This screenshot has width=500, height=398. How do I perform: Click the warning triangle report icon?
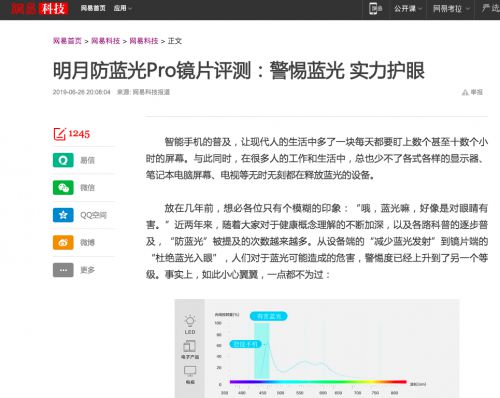pos(465,92)
